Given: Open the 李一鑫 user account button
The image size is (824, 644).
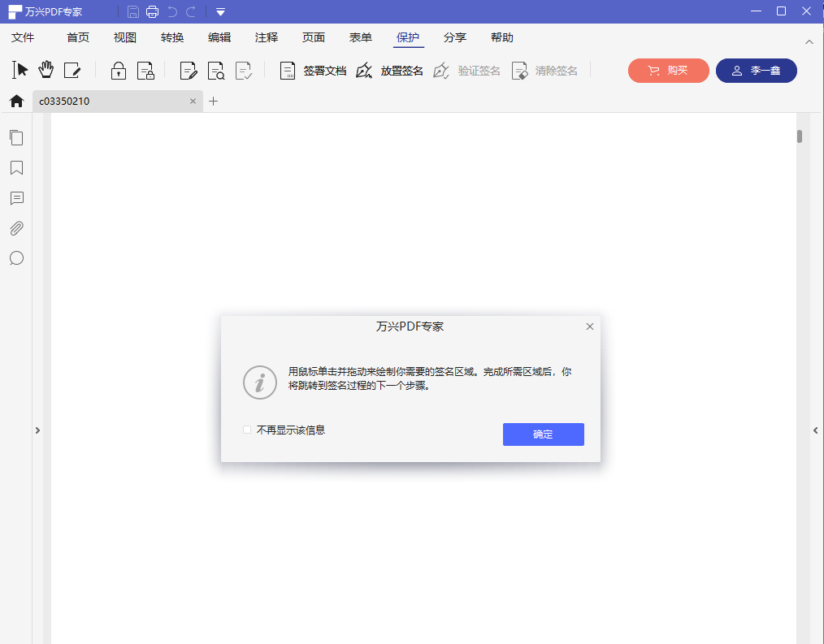Looking at the screenshot, I should 757,71.
